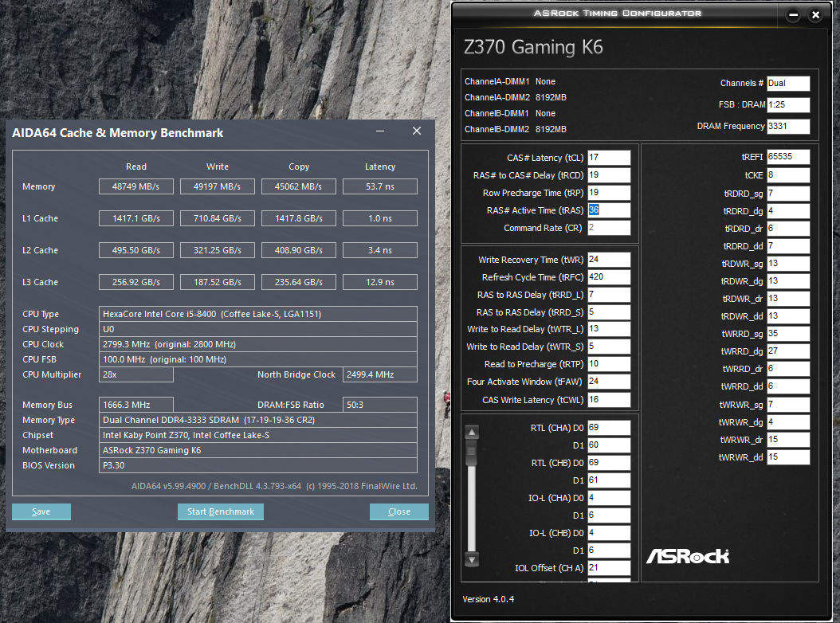Click RTL (CHB) D0 field
Image resolution: width=840 pixels, height=623 pixels.
click(609, 463)
